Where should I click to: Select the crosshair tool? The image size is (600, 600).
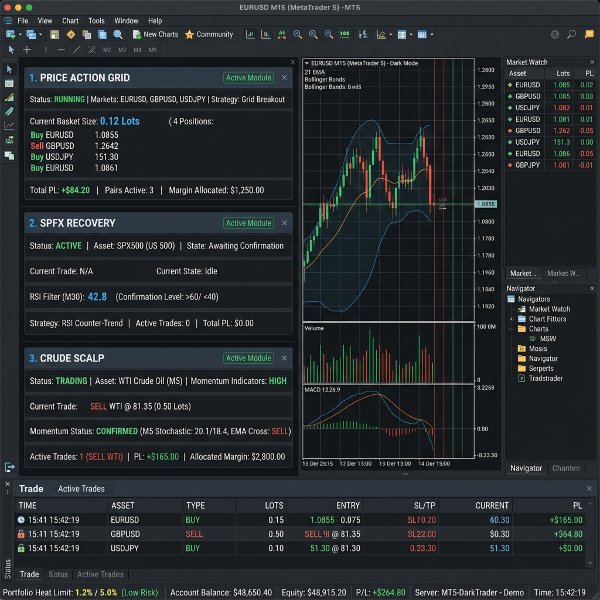pos(27,50)
